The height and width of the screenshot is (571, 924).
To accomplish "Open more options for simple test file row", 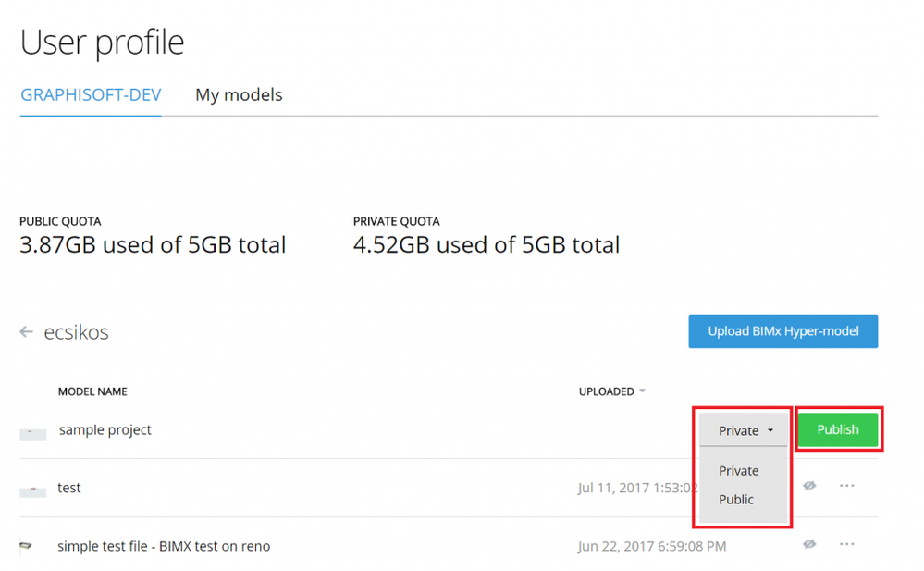I will click(846, 544).
